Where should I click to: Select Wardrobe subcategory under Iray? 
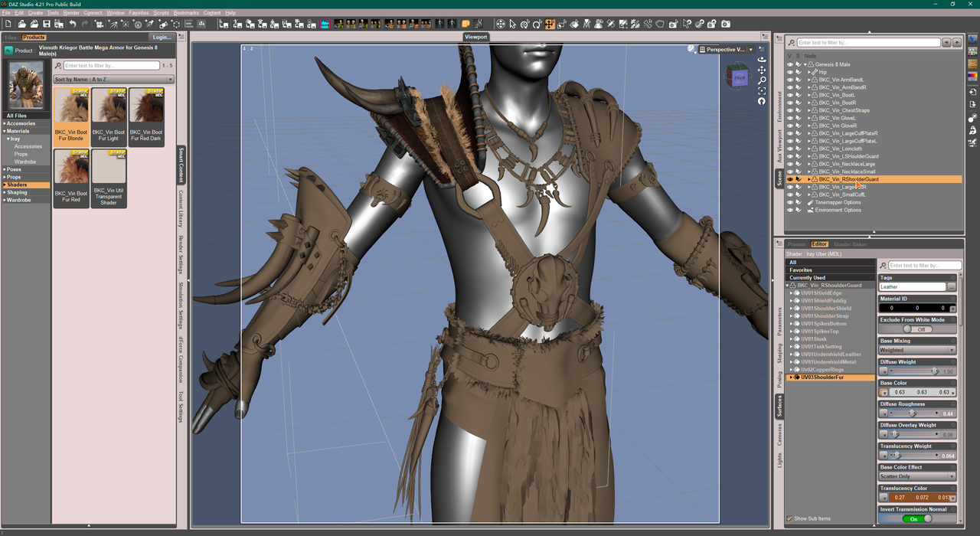click(25, 162)
